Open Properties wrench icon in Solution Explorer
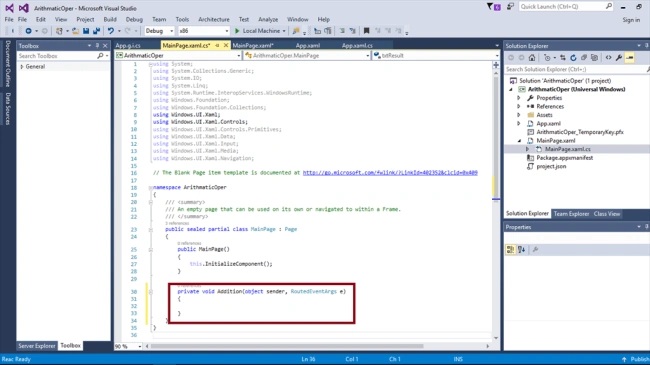 [619, 58]
